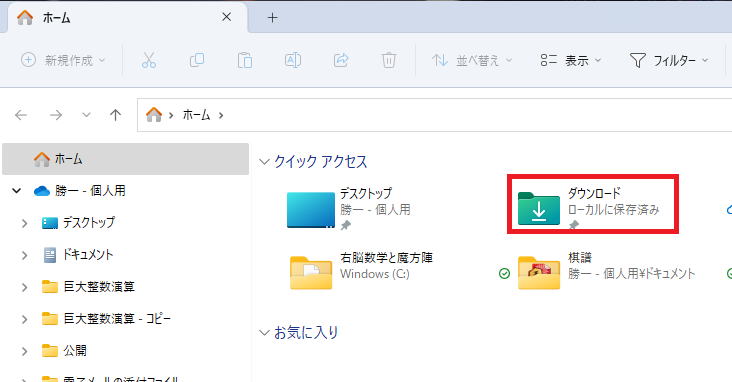Image resolution: width=732 pixels, height=382 pixels.
Task: Click ホーム breadcrumb in address bar
Action: [x=196, y=115]
